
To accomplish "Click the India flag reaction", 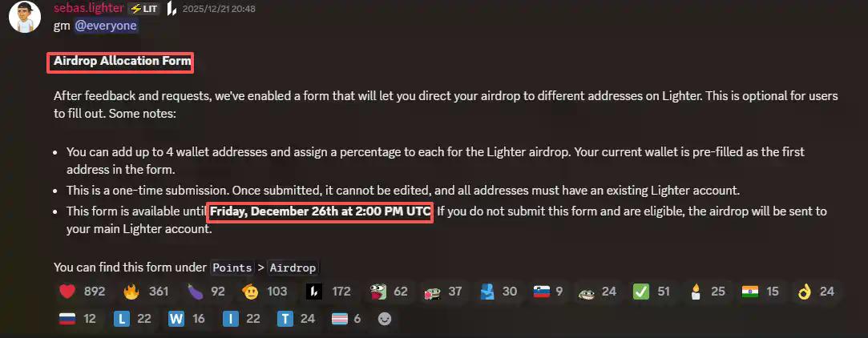I will pos(761,292).
